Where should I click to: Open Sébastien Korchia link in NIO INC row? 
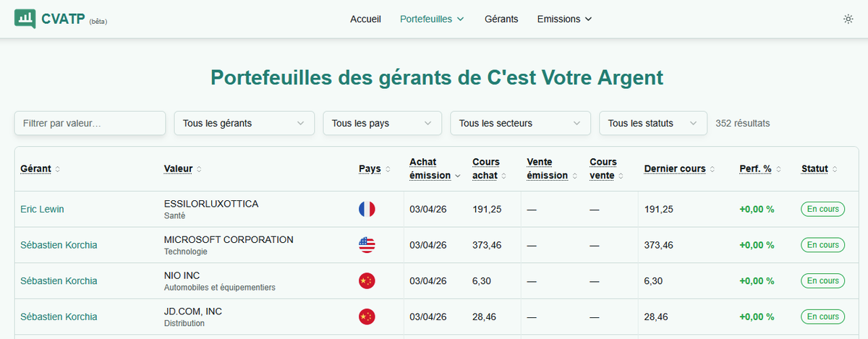[59, 281]
